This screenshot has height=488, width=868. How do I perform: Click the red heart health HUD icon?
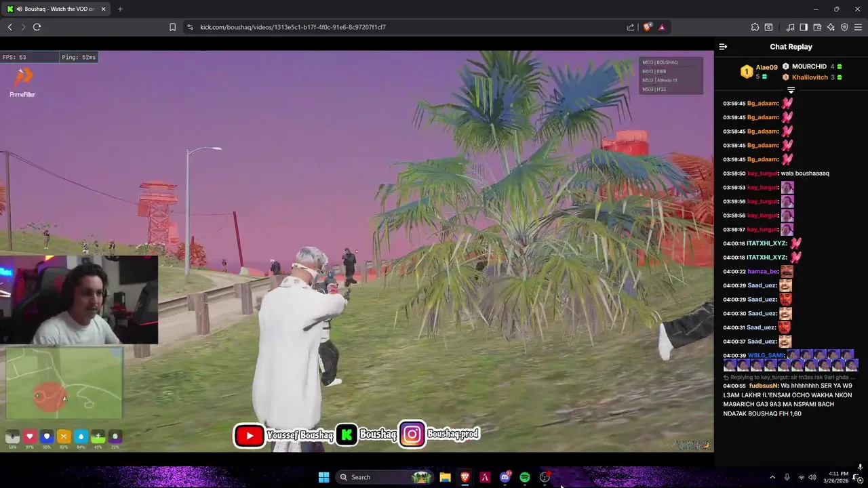pos(29,437)
